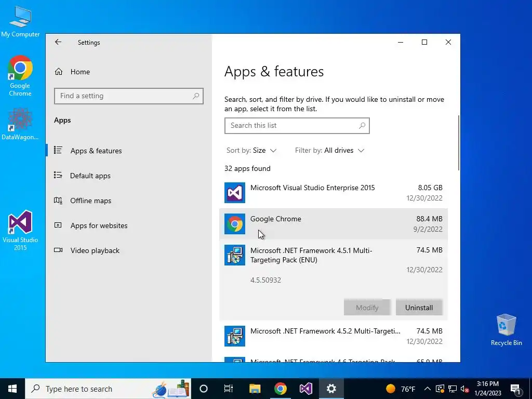Image resolution: width=532 pixels, height=399 pixels.
Task: Click the magnifier in Search this list
Action: 362,126
